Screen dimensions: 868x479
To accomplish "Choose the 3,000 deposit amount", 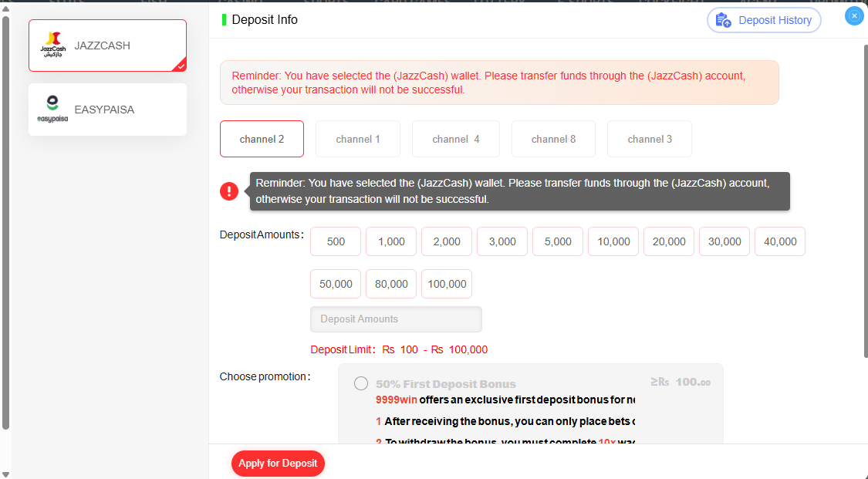I will click(502, 241).
